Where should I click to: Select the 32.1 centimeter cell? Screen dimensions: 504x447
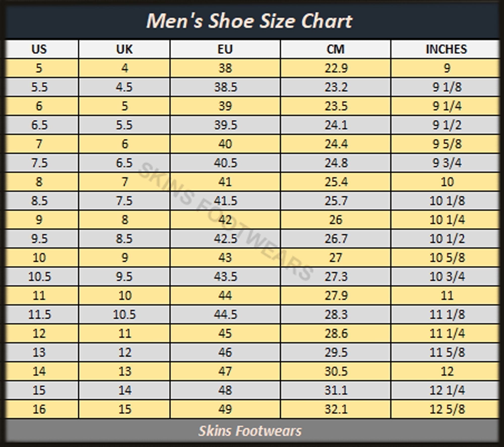(x=336, y=409)
